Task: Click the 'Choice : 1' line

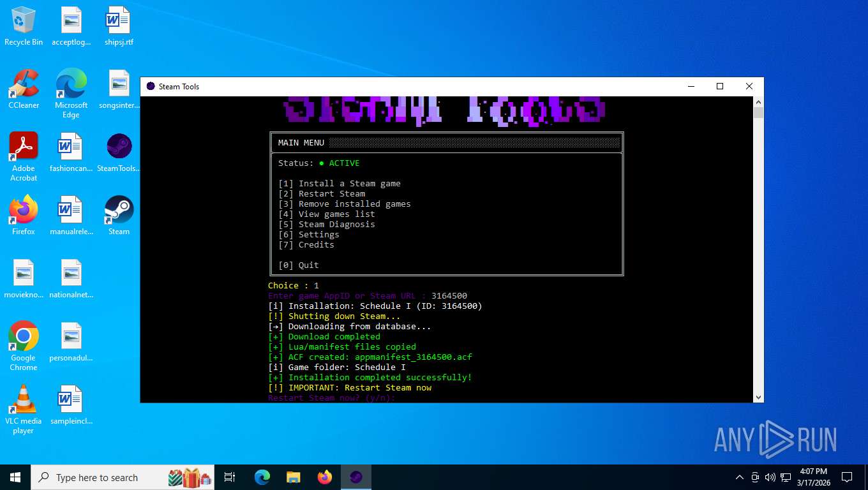Action: [x=294, y=286]
